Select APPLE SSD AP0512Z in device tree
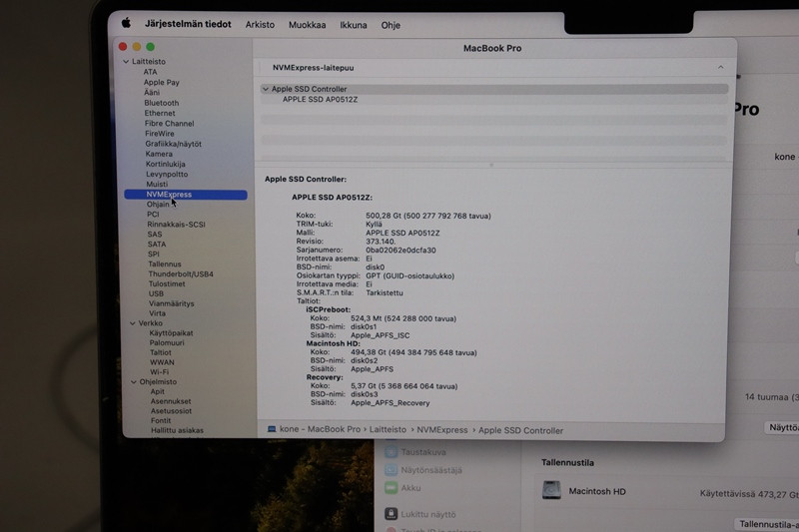799x532 pixels. (x=320, y=99)
